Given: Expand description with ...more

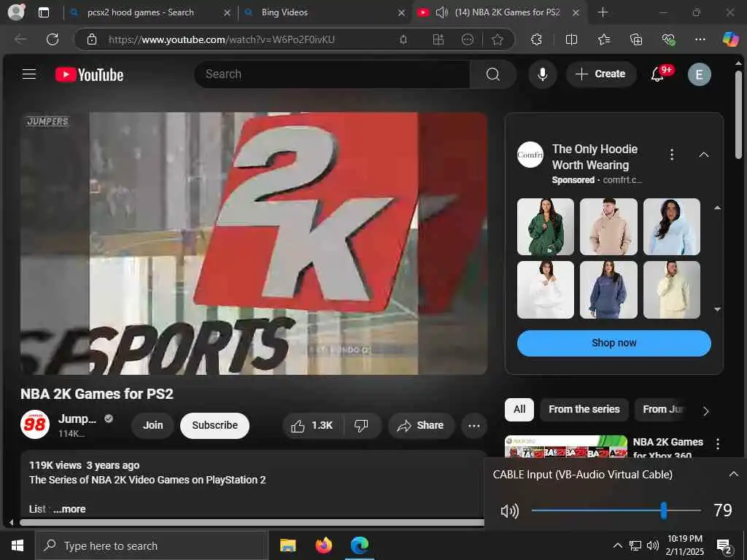Looking at the screenshot, I should (x=69, y=509).
